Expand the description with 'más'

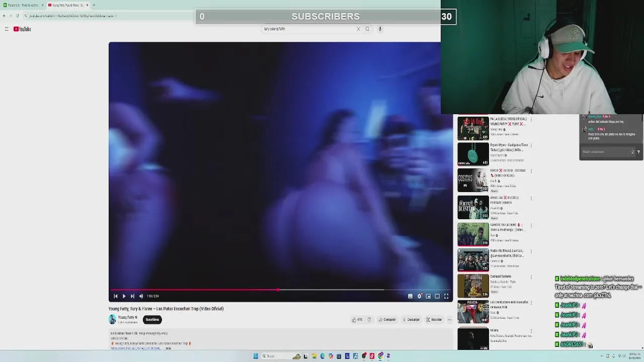point(169,348)
